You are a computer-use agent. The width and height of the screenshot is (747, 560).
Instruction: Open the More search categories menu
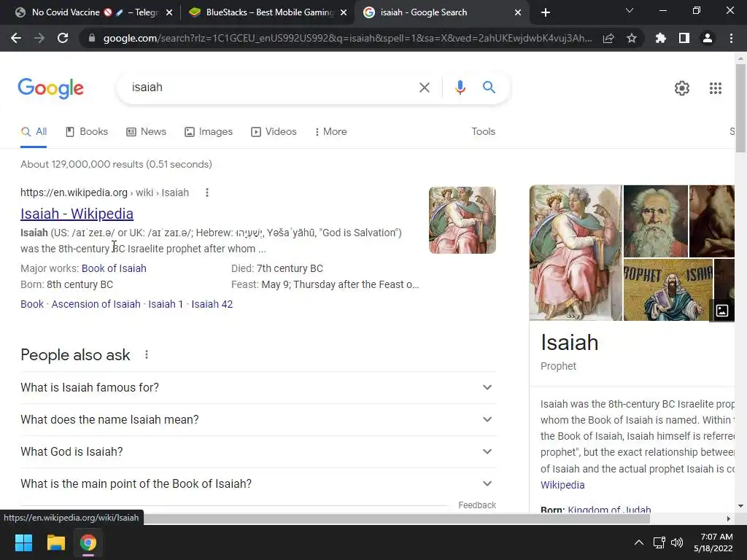[331, 132]
